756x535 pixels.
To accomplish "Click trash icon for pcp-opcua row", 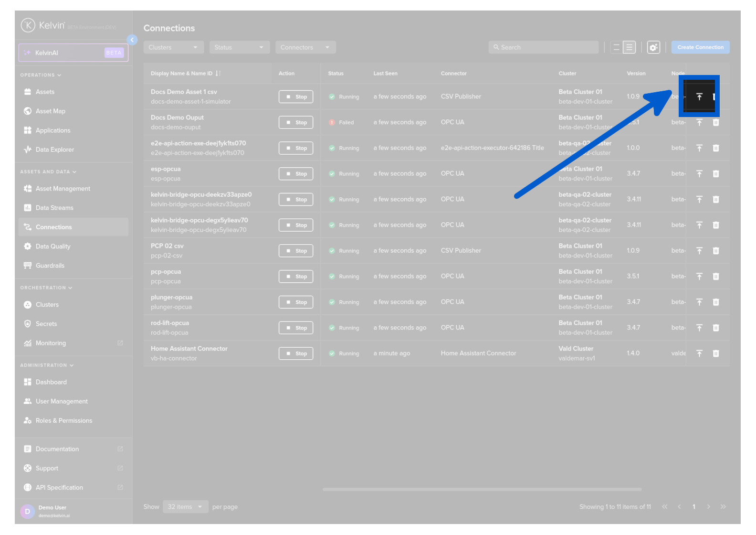I will click(716, 277).
